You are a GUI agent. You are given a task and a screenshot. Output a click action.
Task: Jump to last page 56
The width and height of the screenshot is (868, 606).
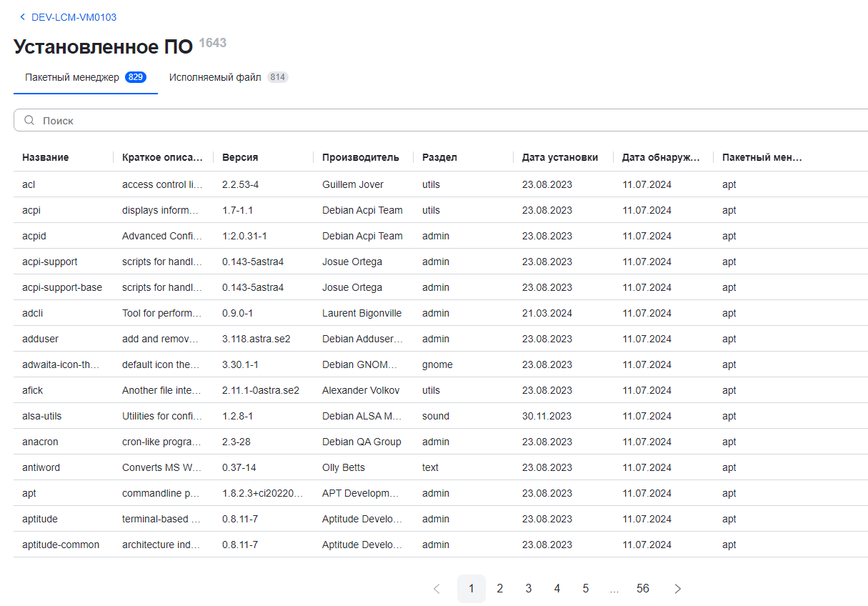pos(643,589)
